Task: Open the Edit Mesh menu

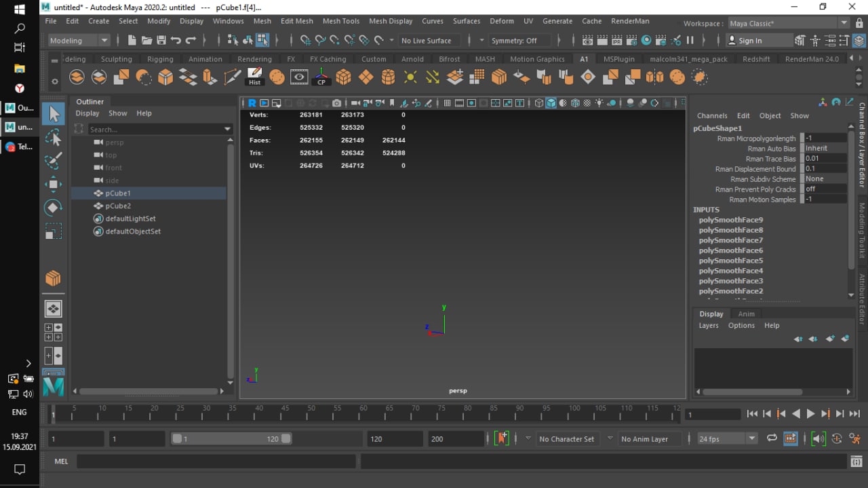Action: 297,21
